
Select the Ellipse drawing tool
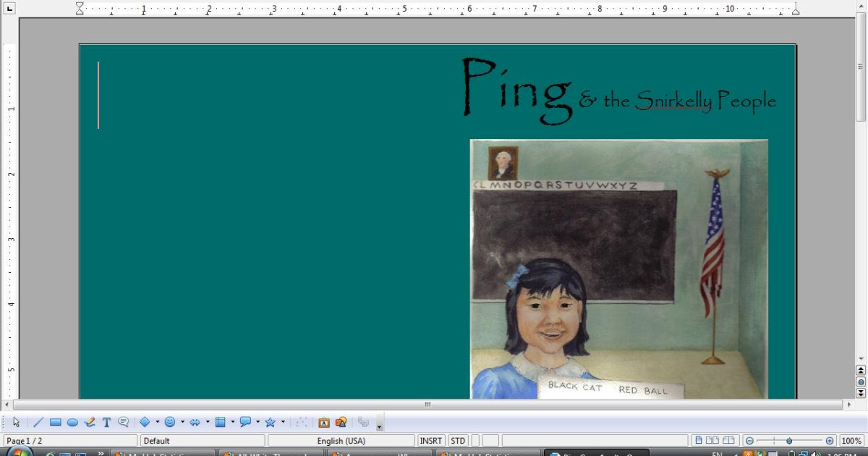tap(72, 423)
